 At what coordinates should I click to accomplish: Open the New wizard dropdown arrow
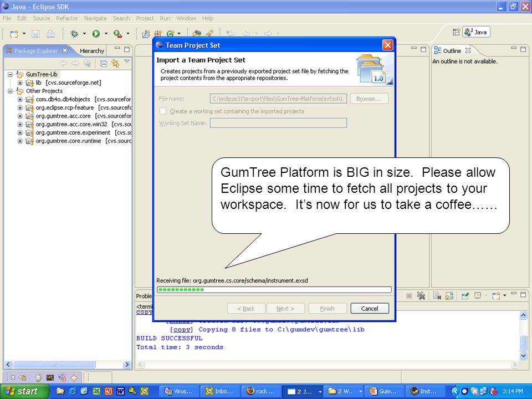[x=24, y=34]
